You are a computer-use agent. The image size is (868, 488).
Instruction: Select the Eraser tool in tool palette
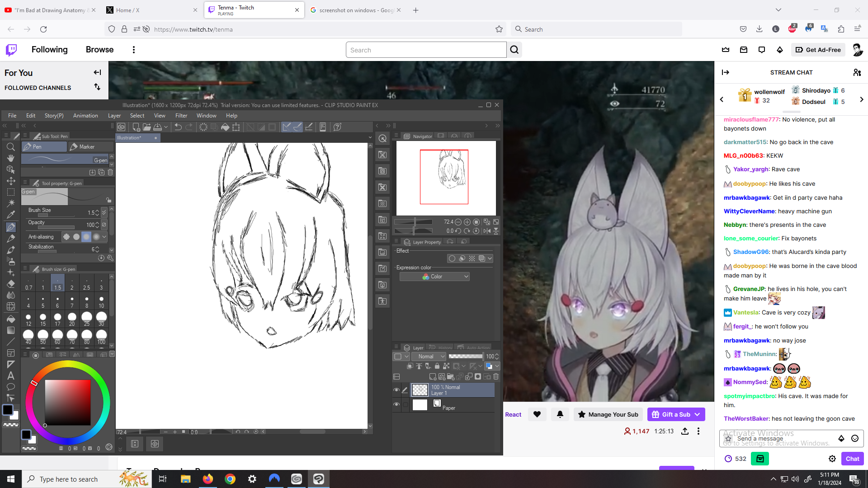coord(11,284)
